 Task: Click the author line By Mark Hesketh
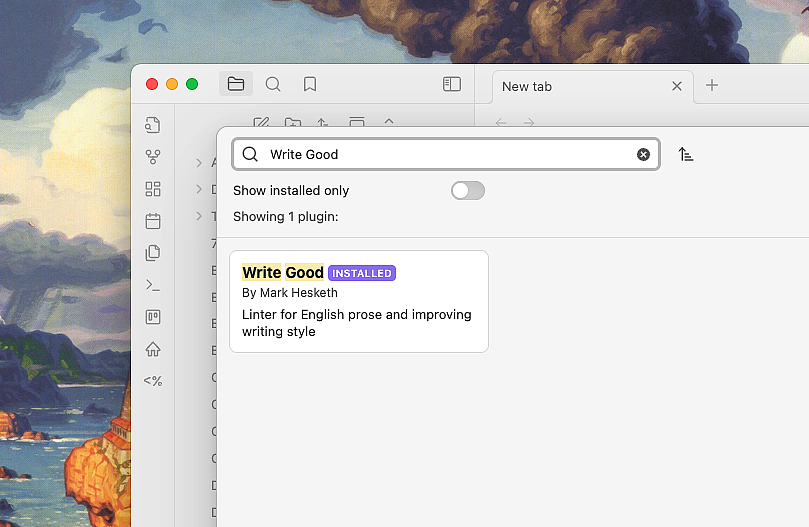tap(290, 293)
